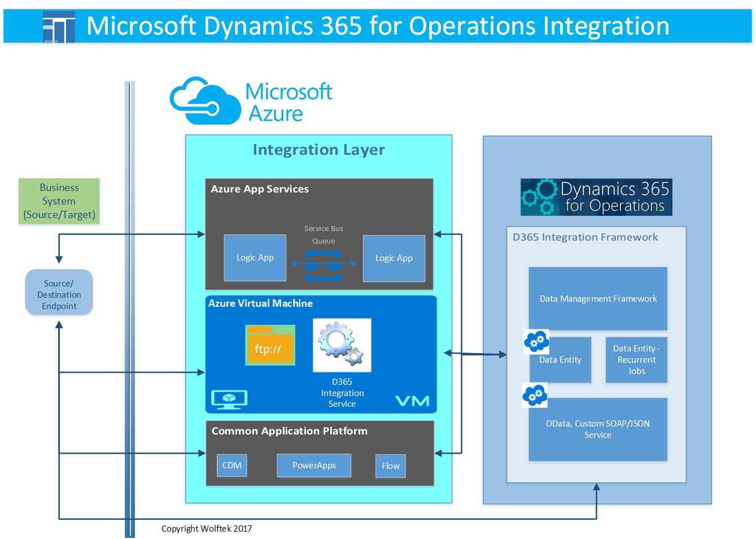Click the Microsoft Azure cloud icon
The width and height of the screenshot is (756, 539).
coord(206,101)
